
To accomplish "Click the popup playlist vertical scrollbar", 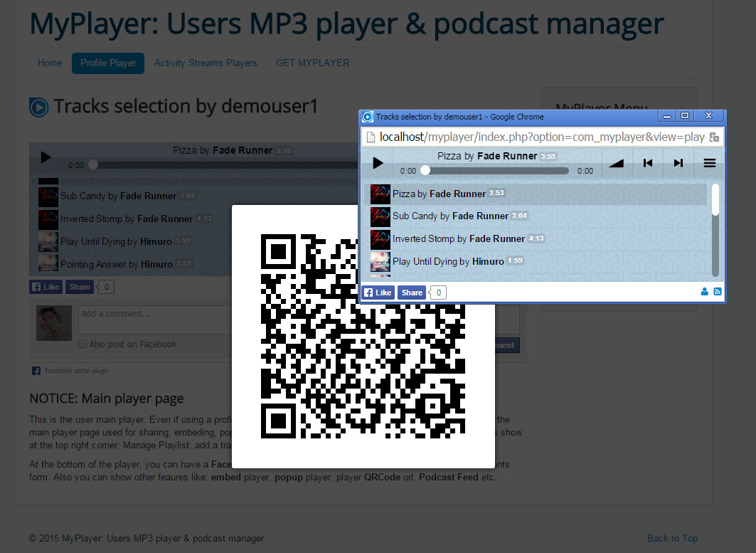I will coord(715,229).
